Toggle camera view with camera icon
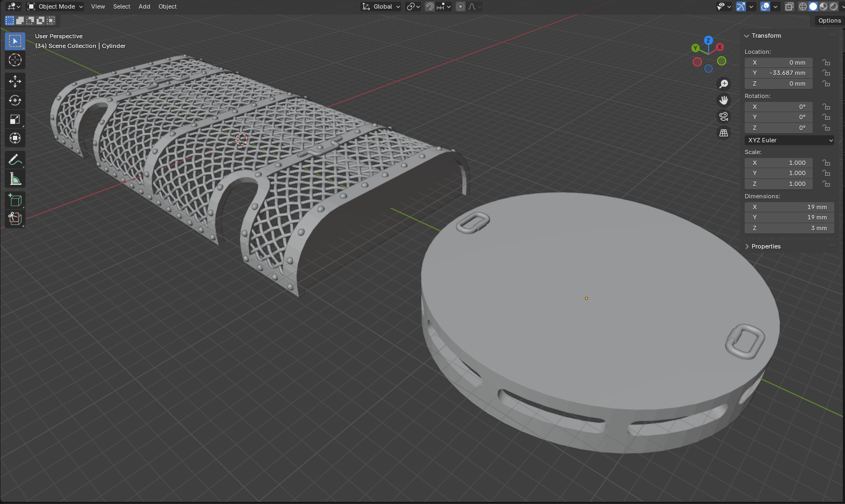This screenshot has height=504, width=845. [x=724, y=116]
